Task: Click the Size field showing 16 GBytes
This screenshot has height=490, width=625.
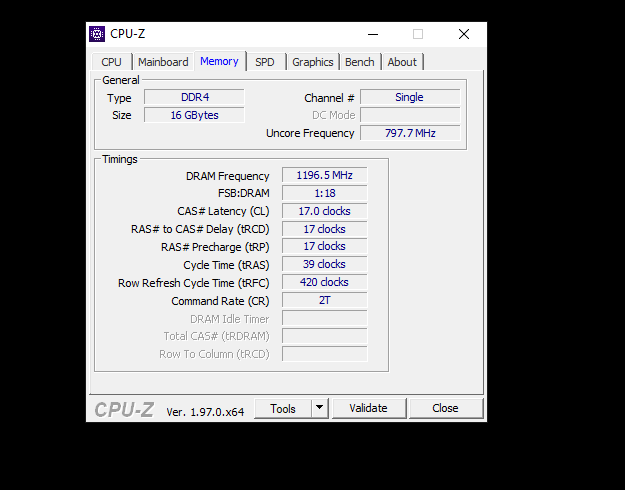Action: click(x=195, y=115)
